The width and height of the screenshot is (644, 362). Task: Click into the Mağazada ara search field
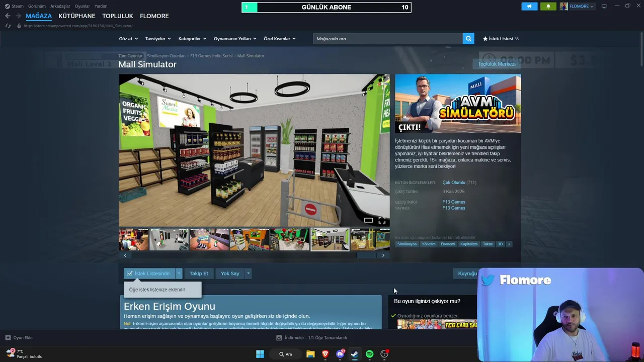(388, 39)
